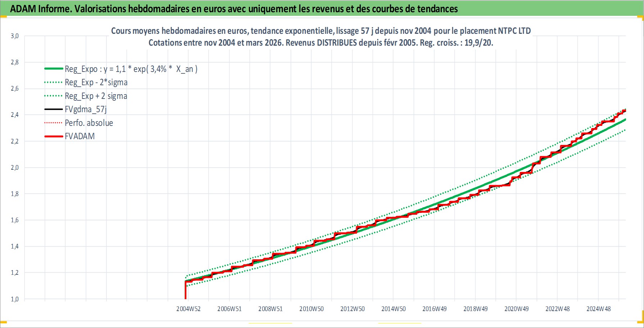Click the x-axis label 2020W49

(x=516, y=309)
